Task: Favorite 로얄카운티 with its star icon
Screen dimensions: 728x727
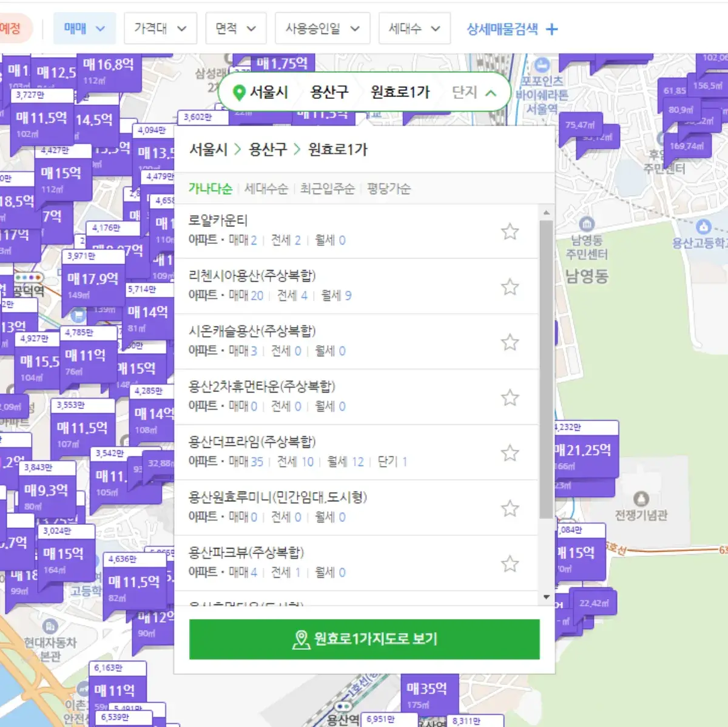Action: [510, 231]
